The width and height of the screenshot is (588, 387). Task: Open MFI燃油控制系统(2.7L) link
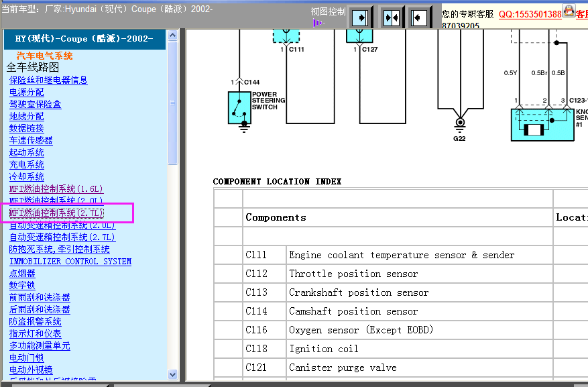pos(56,213)
